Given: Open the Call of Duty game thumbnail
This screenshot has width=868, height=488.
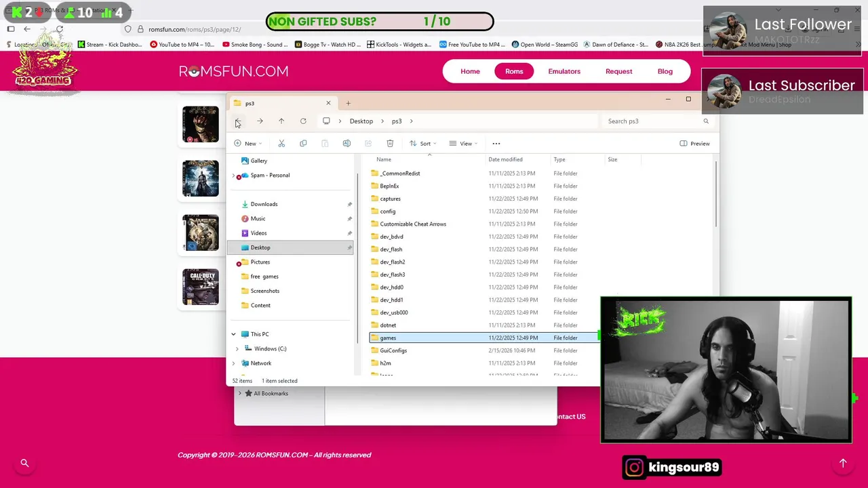Looking at the screenshot, I should (x=200, y=287).
